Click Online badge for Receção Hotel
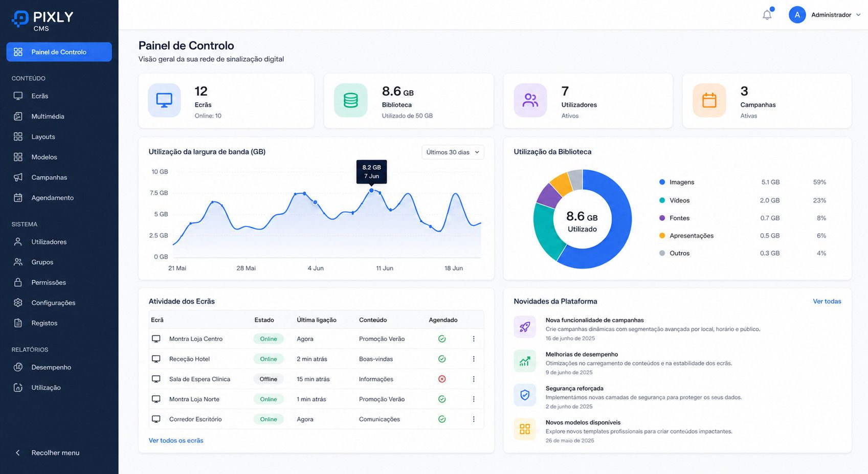This screenshot has width=868, height=474. pyautogui.click(x=268, y=359)
